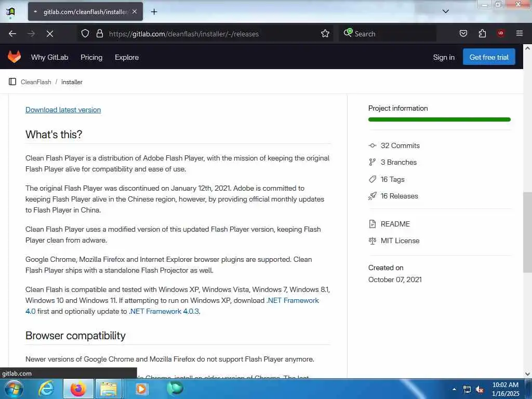
Task: Open the Firefox hamburger menu
Action: click(519, 33)
